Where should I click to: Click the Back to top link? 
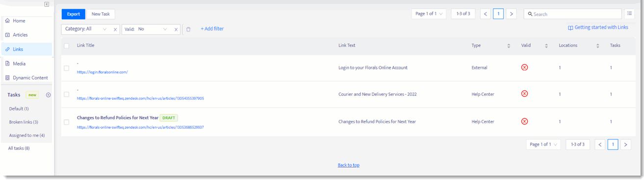tap(349, 165)
